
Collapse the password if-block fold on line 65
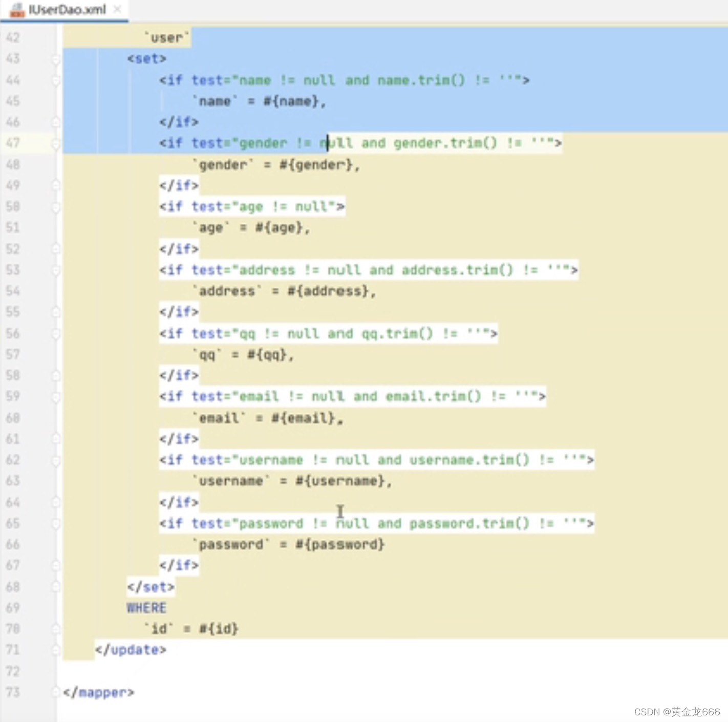click(56, 524)
